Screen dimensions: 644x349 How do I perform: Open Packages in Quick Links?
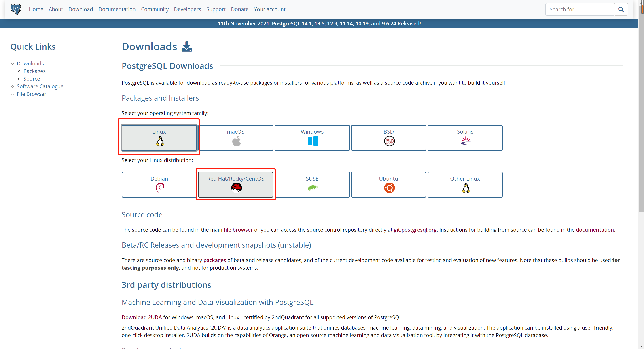34,71
